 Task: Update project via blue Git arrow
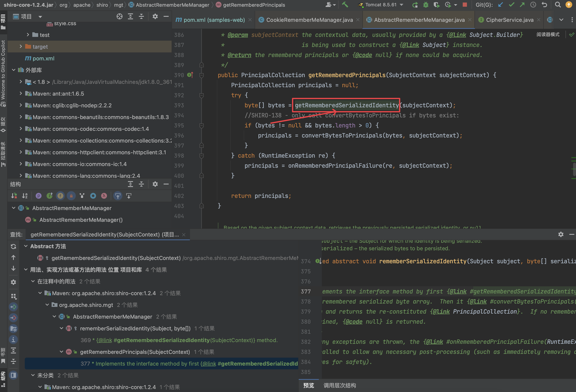tap(500, 5)
